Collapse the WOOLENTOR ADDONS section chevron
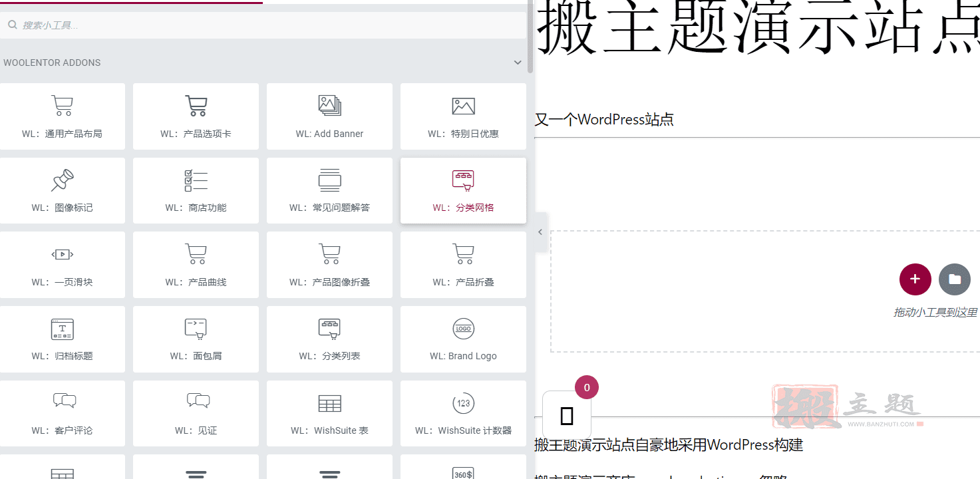 click(518, 63)
